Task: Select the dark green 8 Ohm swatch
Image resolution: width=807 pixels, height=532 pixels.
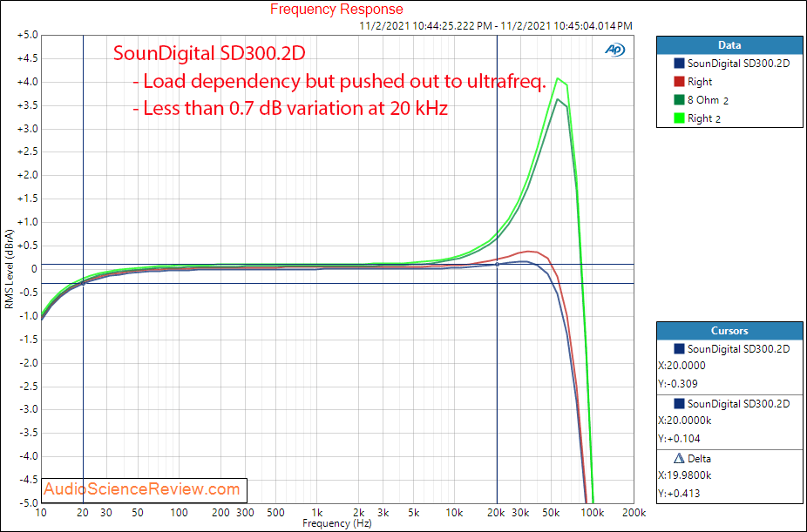Action: (679, 100)
